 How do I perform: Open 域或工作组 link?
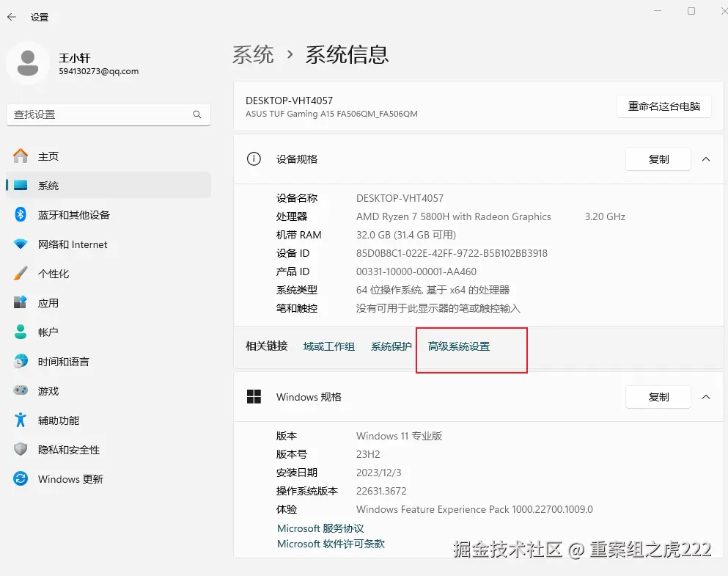coord(328,346)
